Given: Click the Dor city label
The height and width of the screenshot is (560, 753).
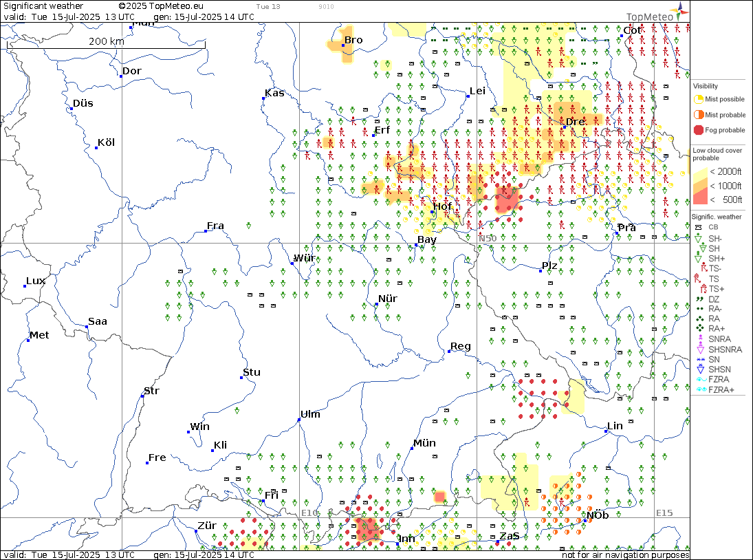Looking at the screenshot, I should (x=132, y=71).
